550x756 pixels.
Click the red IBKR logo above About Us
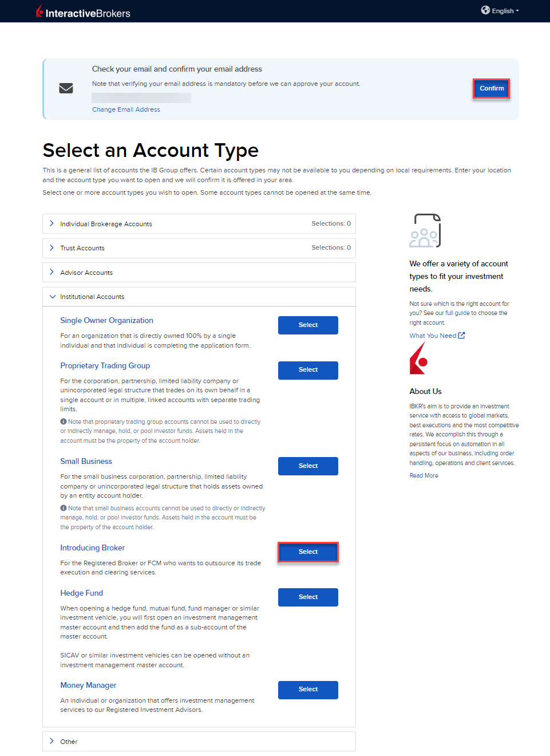pos(419,359)
